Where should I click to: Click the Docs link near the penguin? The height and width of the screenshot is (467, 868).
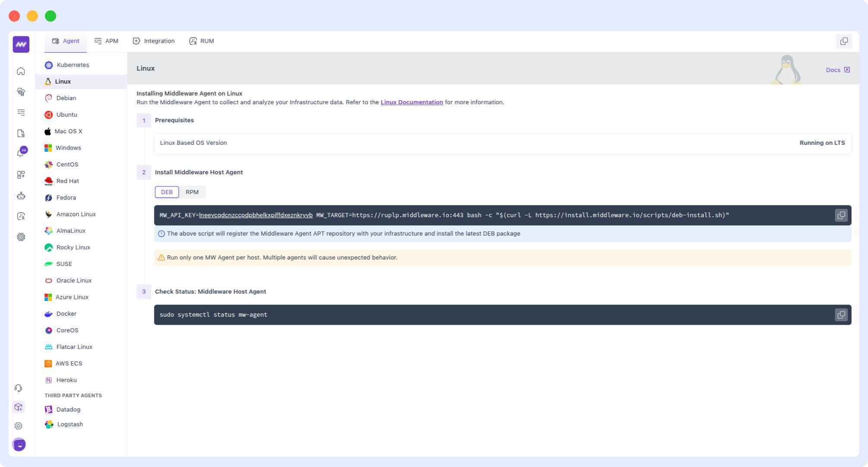(833, 70)
